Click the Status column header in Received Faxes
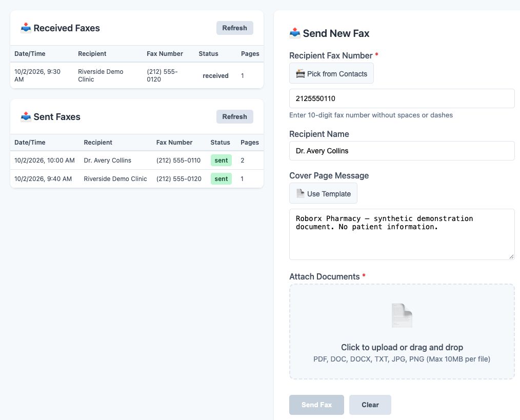Screen dimensions: 520x420 [x=209, y=54]
